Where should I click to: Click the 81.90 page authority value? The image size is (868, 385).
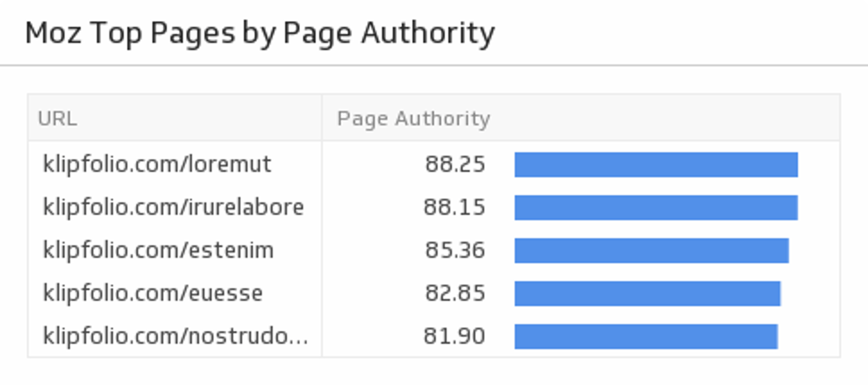(454, 336)
